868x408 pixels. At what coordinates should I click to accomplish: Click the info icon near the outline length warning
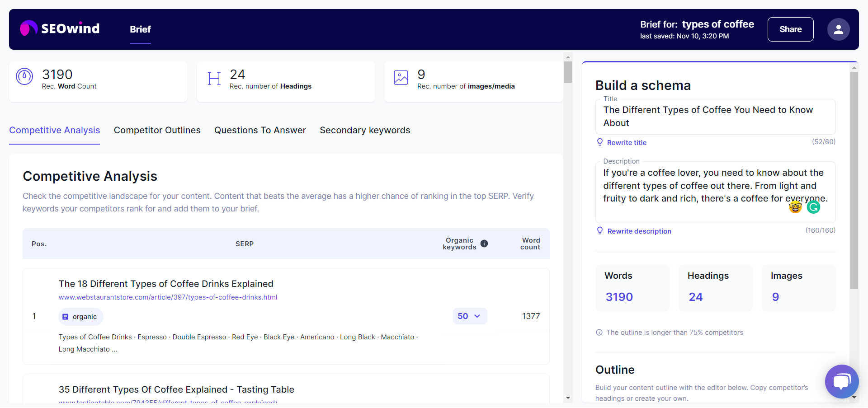(x=599, y=332)
